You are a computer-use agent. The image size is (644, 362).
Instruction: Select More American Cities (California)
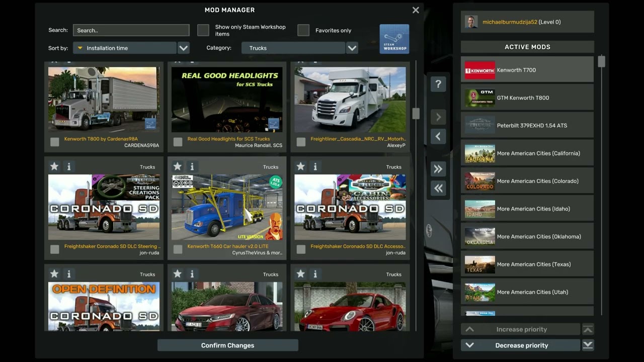[x=527, y=153]
